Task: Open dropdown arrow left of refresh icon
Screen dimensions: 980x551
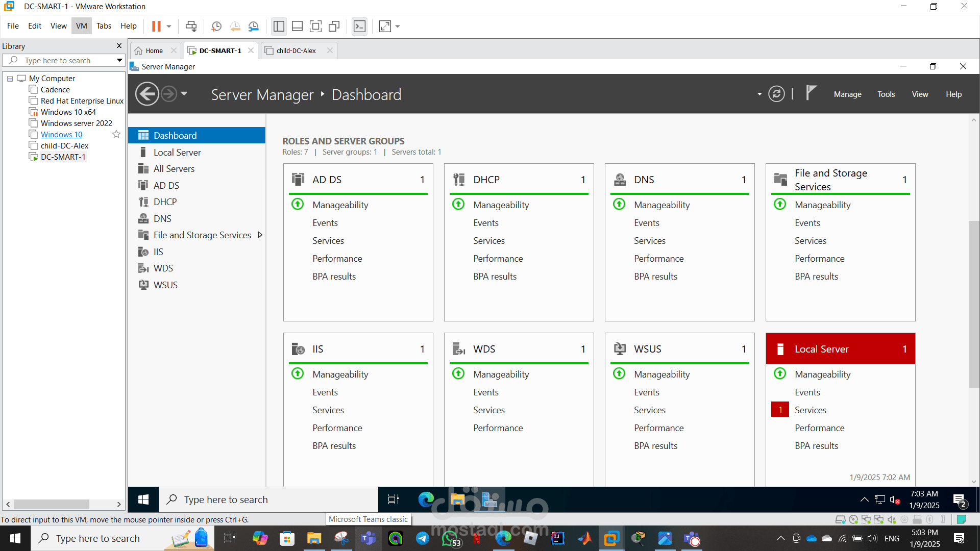Action: pyautogui.click(x=759, y=94)
